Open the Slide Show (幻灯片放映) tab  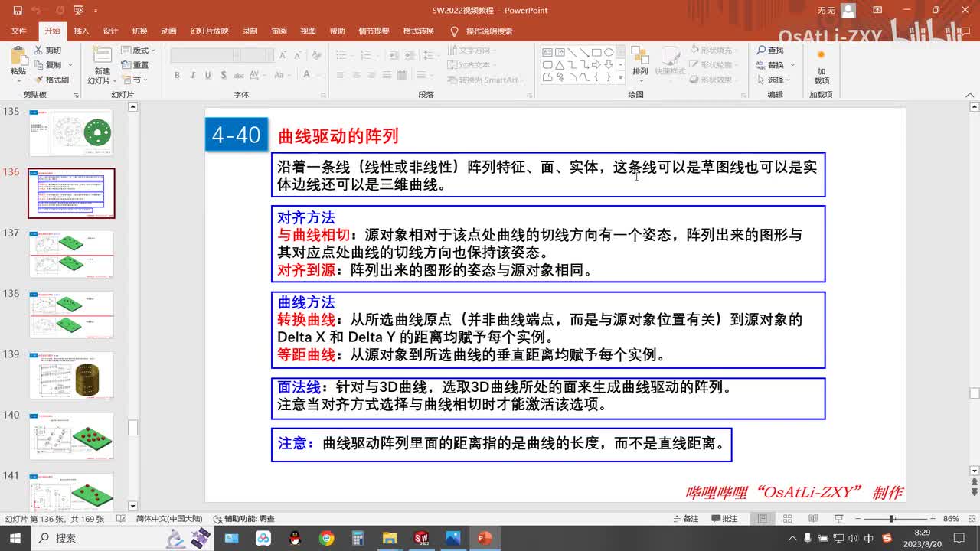point(210,31)
